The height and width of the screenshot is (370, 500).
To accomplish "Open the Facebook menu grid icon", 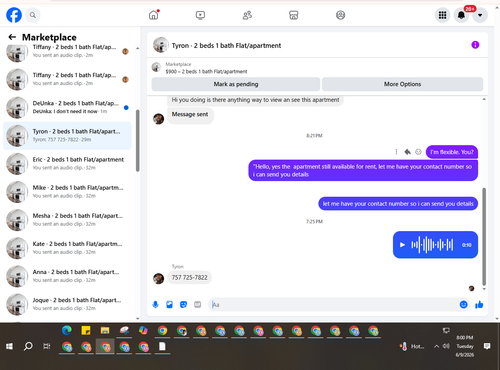I will (442, 15).
